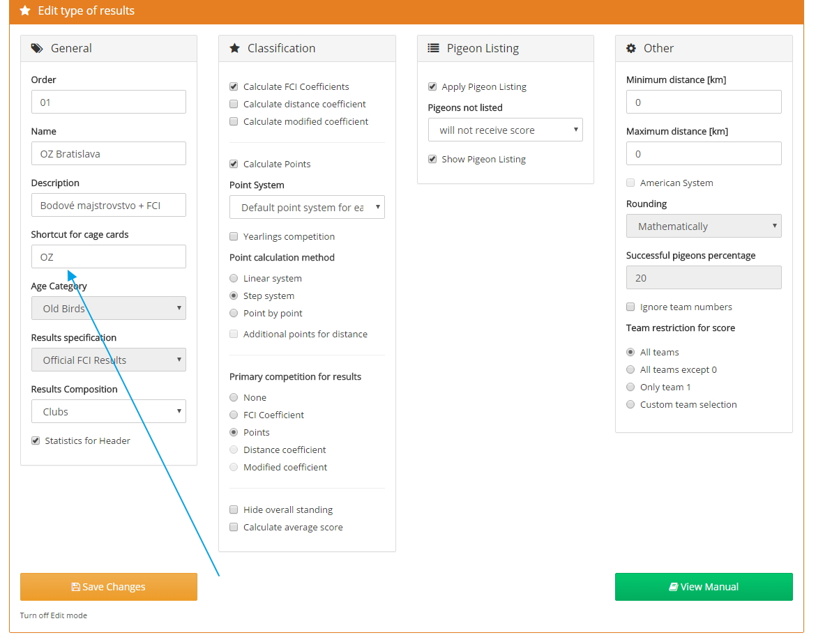Click the Shortcut for cage cards field

(x=109, y=256)
